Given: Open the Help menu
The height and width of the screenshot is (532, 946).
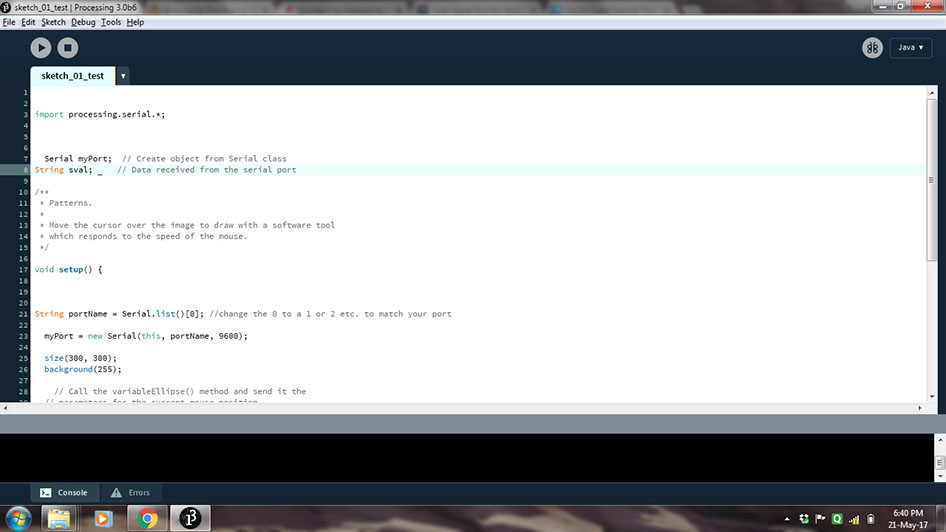Looking at the screenshot, I should [135, 22].
